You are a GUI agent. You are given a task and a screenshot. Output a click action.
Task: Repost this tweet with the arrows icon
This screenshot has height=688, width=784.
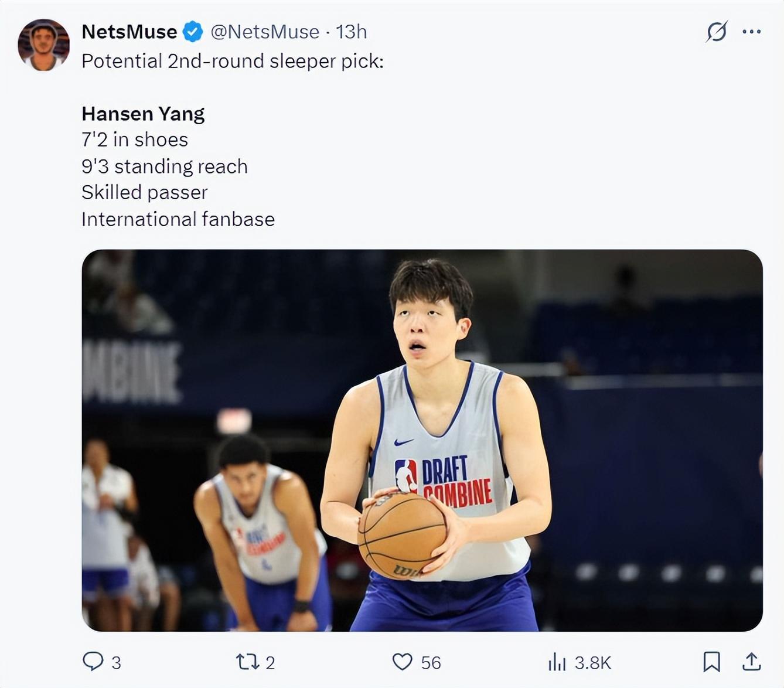tap(247, 662)
